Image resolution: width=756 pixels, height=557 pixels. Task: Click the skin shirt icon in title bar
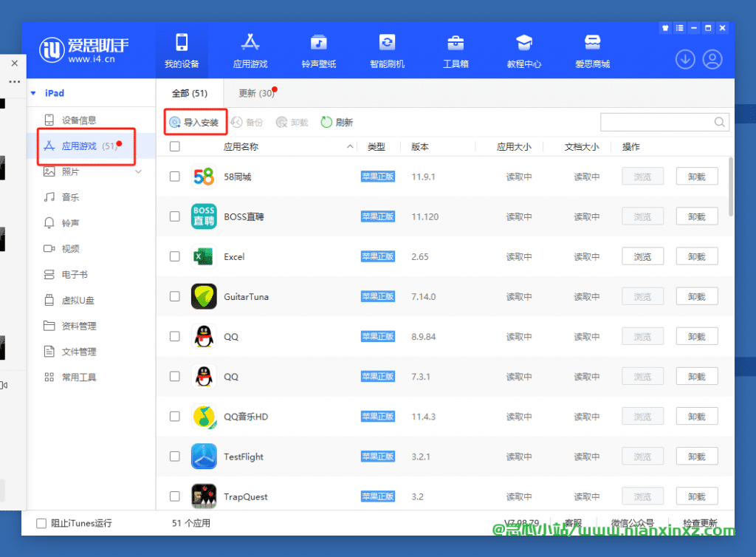pos(665,28)
